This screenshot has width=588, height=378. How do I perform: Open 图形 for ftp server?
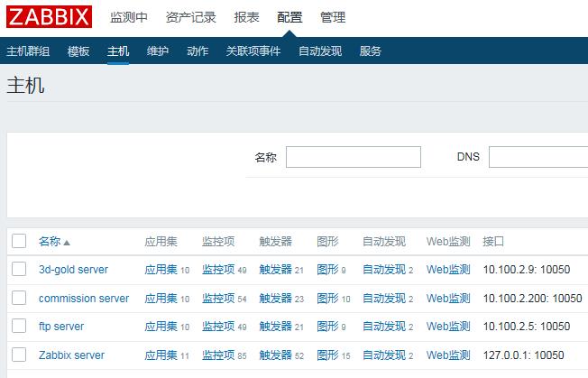pyautogui.click(x=327, y=327)
